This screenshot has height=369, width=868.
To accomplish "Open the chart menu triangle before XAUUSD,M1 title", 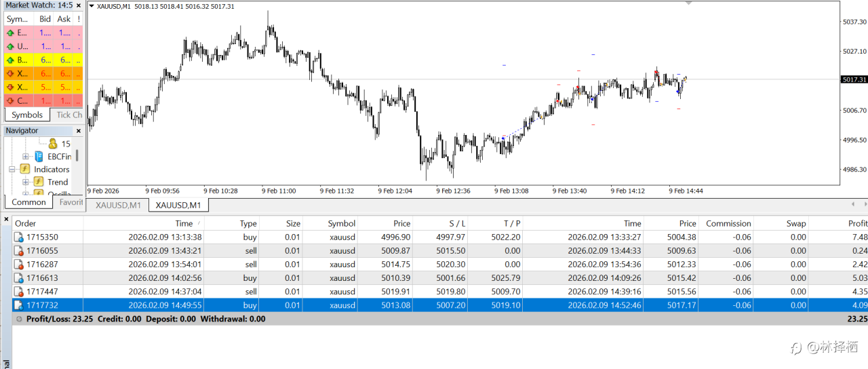I will pyautogui.click(x=92, y=5).
